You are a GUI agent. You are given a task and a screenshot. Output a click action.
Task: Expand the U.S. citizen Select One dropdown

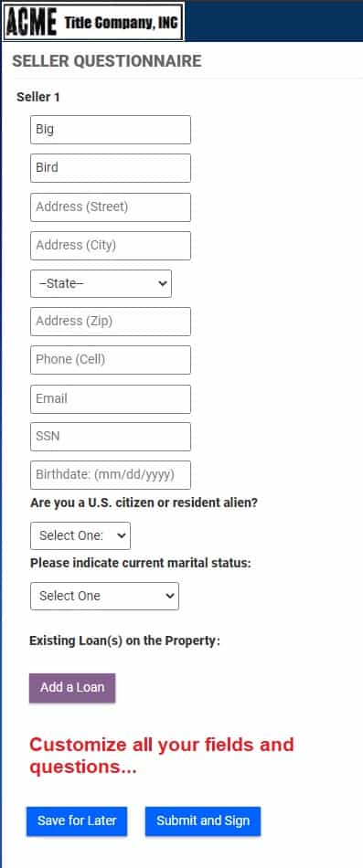coord(80,535)
